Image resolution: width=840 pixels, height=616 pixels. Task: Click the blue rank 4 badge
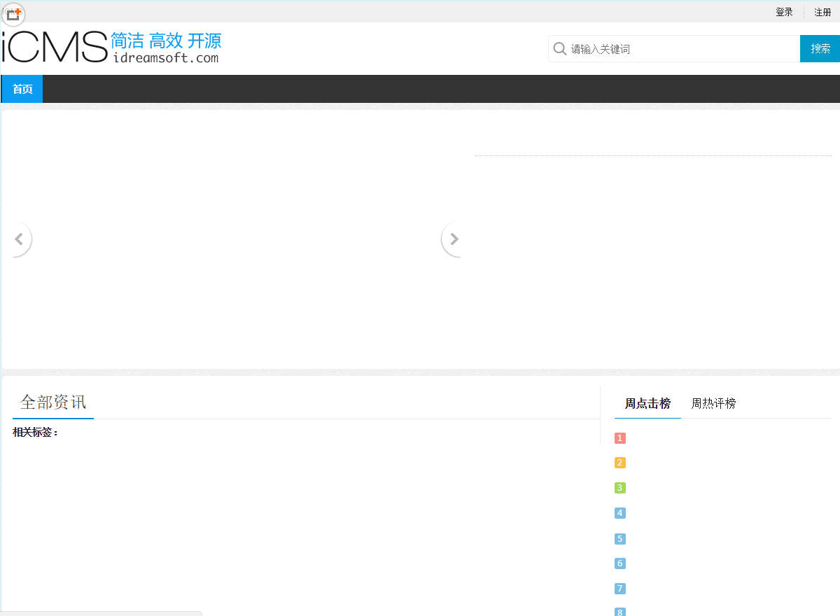coord(619,513)
